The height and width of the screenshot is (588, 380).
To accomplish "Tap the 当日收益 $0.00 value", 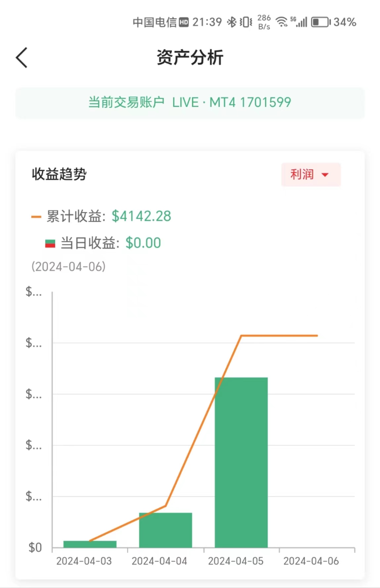I will pos(143,243).
